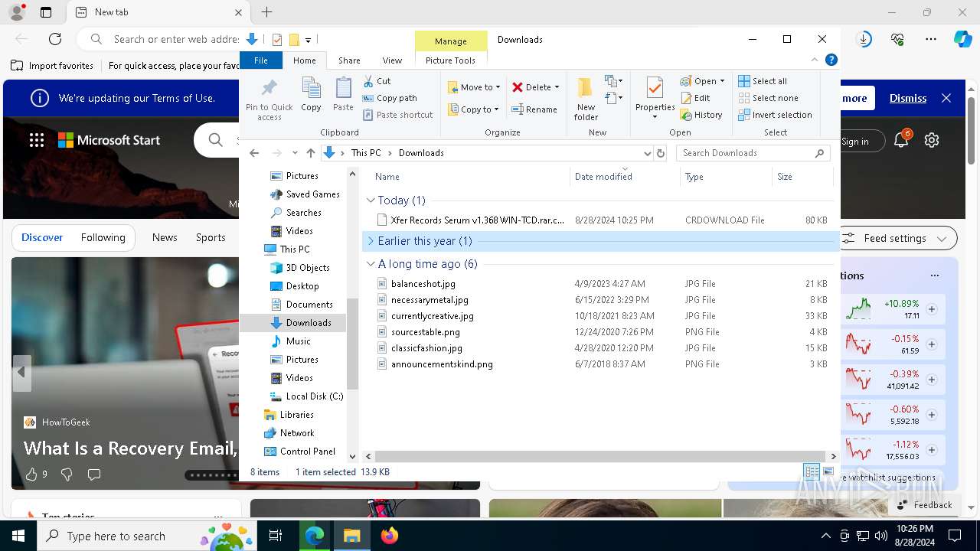Click Rename in Organize group
The image size is (980, 551).
(534, 109)
